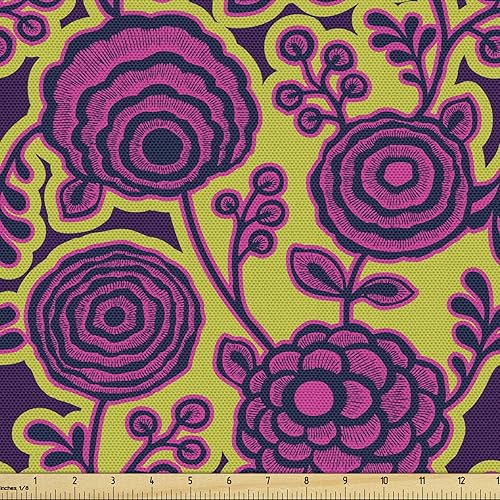
Task: Click the ruler number "6" mark
Action: [x=229, y=480]
